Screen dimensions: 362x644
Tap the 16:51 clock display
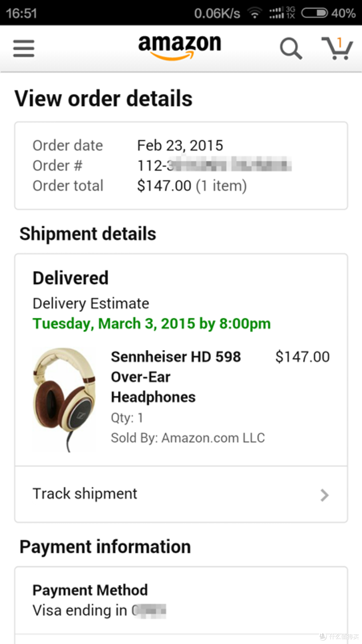(x=21, y=13)
